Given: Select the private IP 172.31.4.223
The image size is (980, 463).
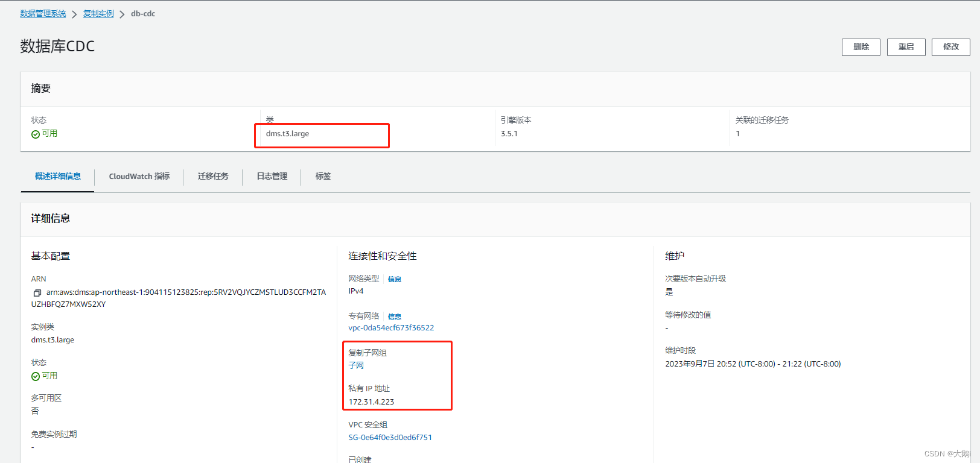Looking at the screenshot, I should coord(371,402).
